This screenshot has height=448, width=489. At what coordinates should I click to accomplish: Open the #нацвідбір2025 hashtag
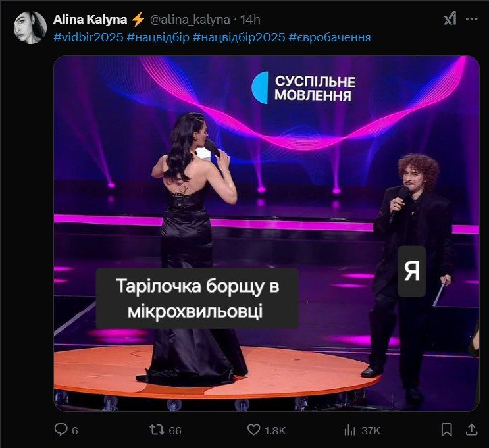pyautogui.click(x=239, y=37)
